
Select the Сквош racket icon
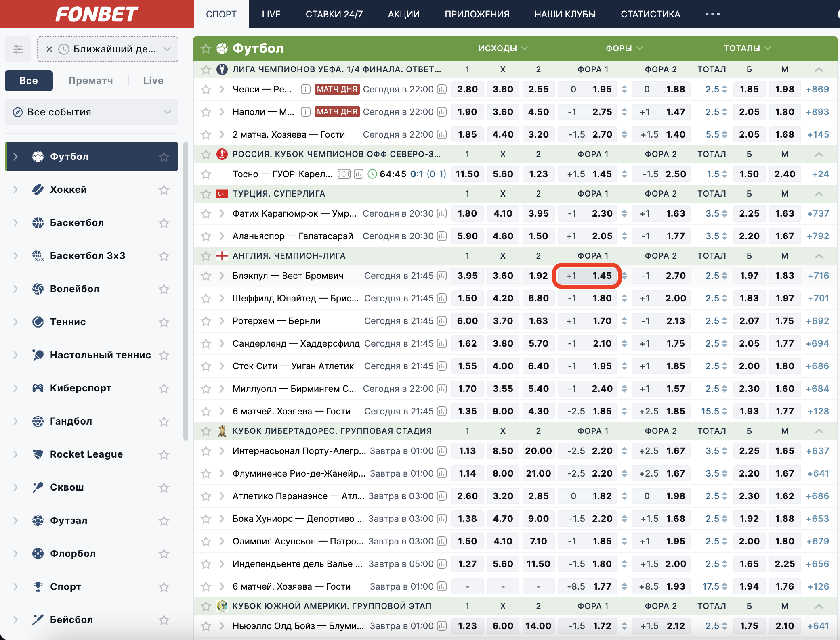[38, 487]
